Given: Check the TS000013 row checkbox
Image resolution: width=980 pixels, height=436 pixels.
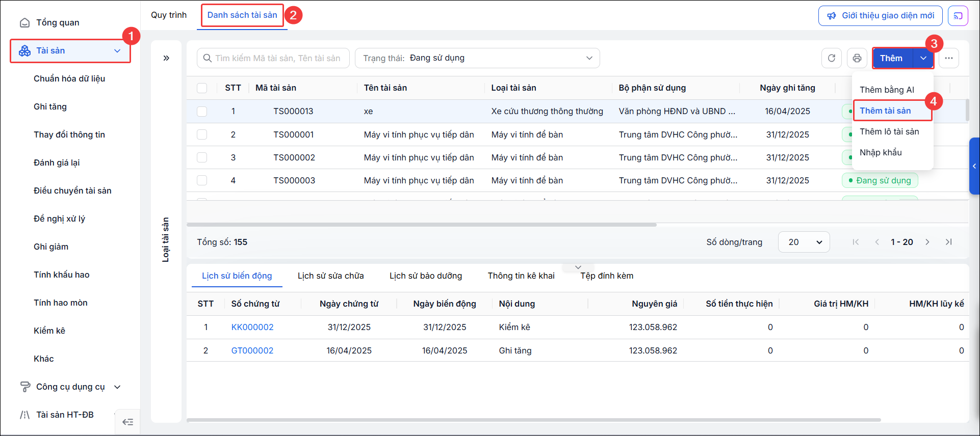Looking at the screenshot, I should (x=202, y=112).
